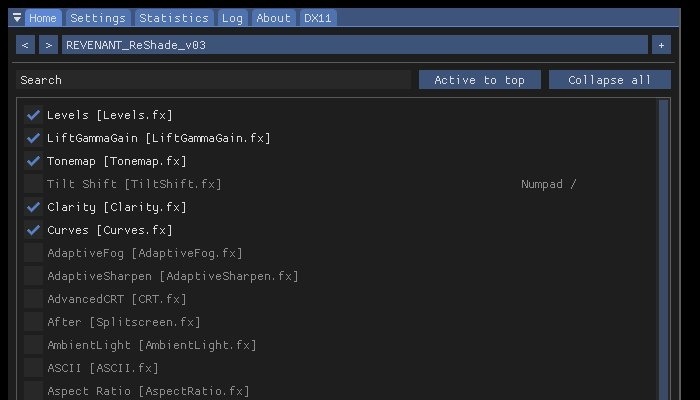Open the Settings tab
Screen dimensions: 700x400
point(98,18)
